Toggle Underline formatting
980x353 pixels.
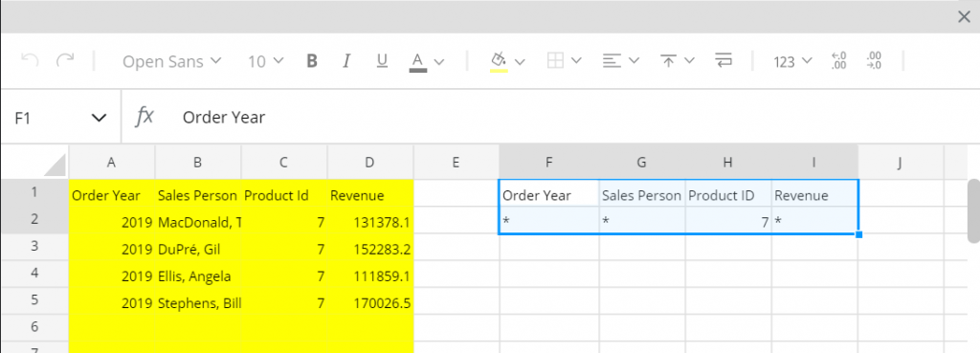383,61
